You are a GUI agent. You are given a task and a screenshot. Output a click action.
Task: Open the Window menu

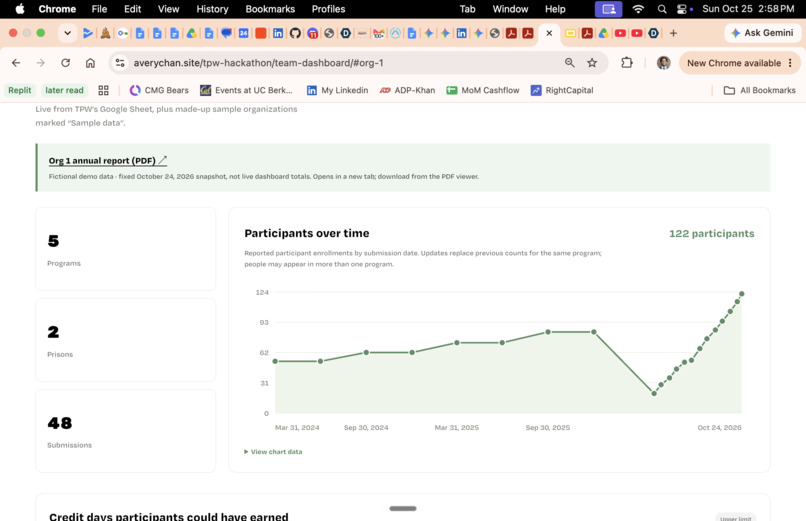pyautogui.click(x=510, y=9)
